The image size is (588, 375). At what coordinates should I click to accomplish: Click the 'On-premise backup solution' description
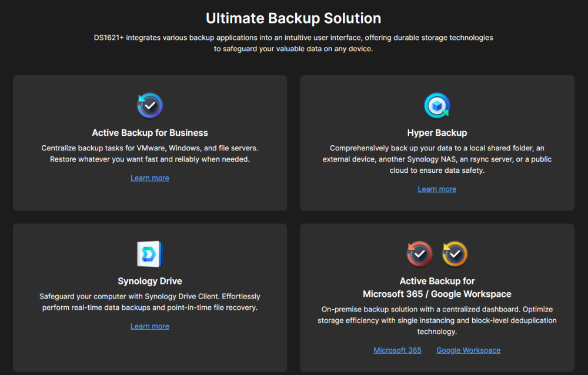pyautogui.click(x=437, y=320)
